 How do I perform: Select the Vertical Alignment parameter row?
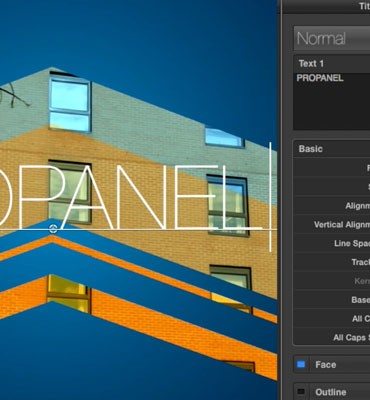pyautogui.click(x=332, y=225)
